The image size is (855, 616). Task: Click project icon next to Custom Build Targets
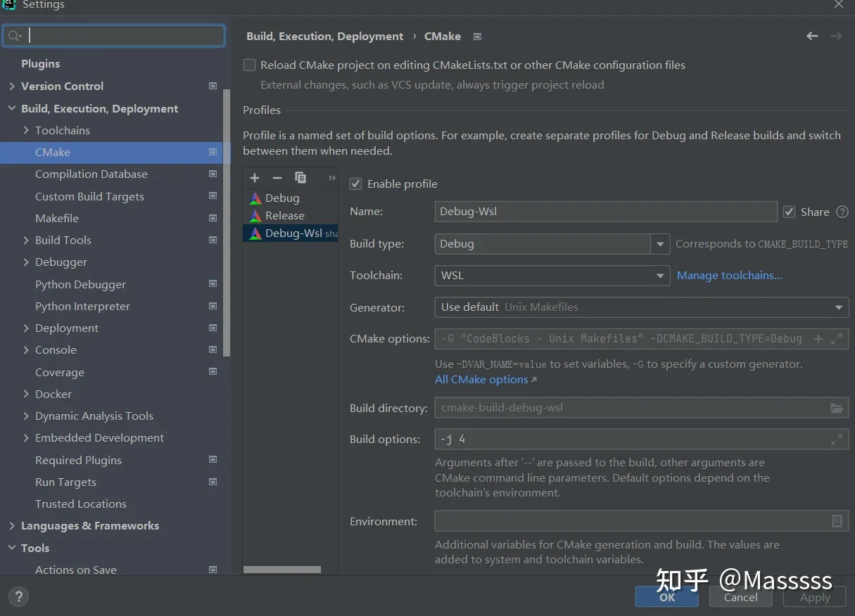click(x=213, y=196)
